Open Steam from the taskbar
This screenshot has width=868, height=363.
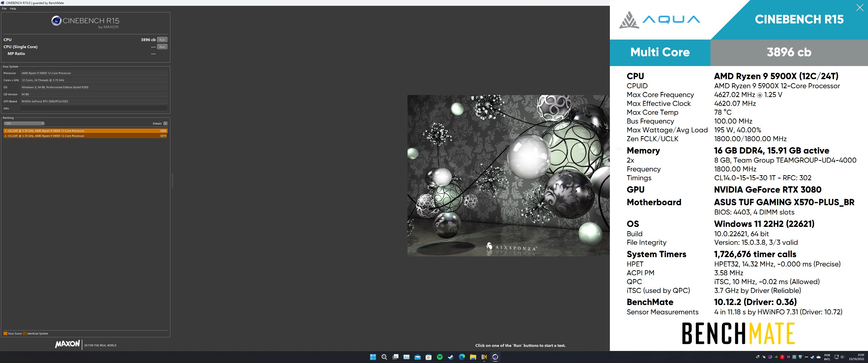point(451,357)
